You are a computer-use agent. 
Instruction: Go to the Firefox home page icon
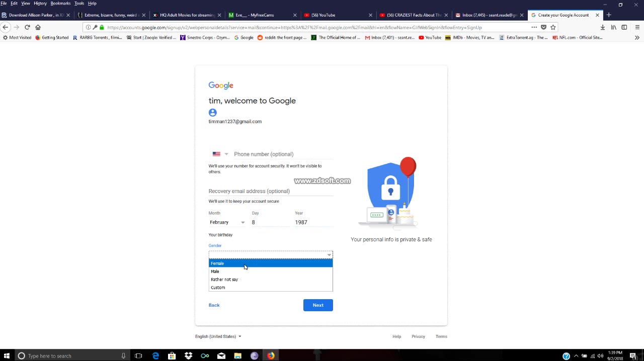pos(38,27)
